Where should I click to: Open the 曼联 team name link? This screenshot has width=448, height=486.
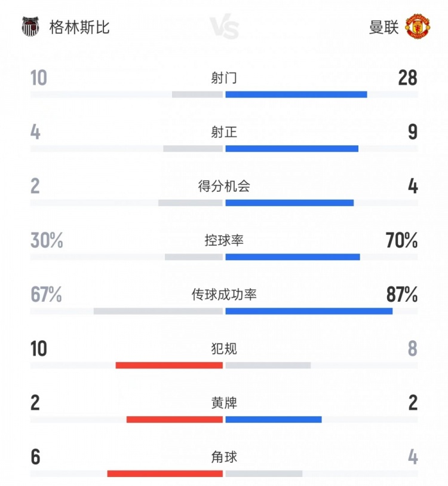pos(383,27)
